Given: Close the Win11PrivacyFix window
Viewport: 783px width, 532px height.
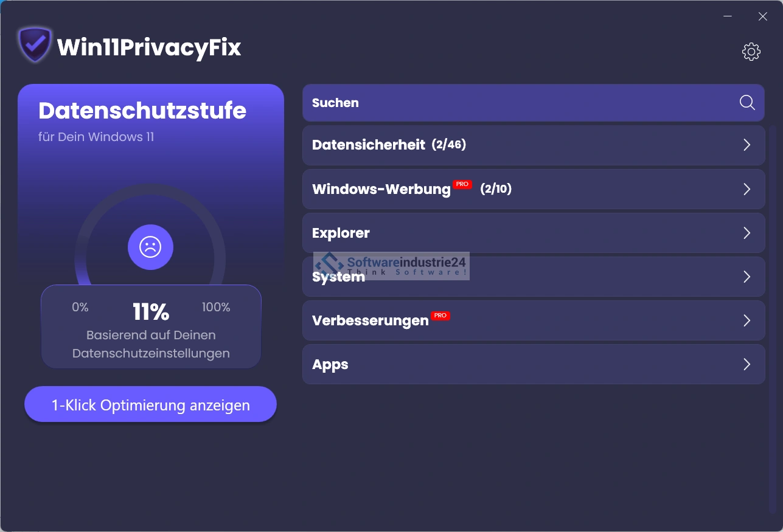Looking at the screenshot, I should pos(762,16).
